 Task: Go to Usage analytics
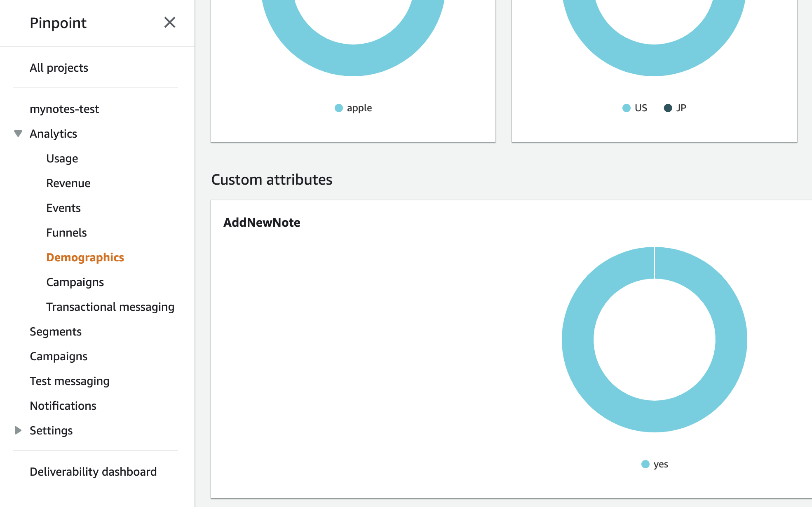(x=62, y=158)
